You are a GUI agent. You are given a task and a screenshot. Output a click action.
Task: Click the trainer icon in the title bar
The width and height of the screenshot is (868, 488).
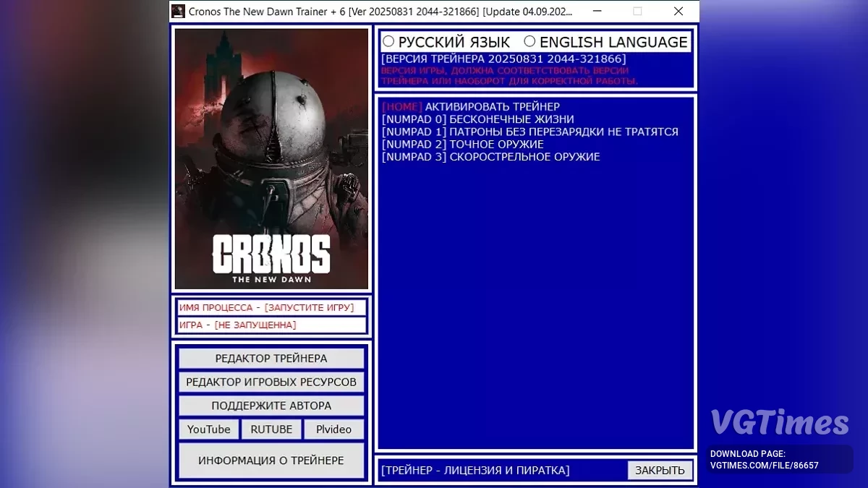(177, 11)
